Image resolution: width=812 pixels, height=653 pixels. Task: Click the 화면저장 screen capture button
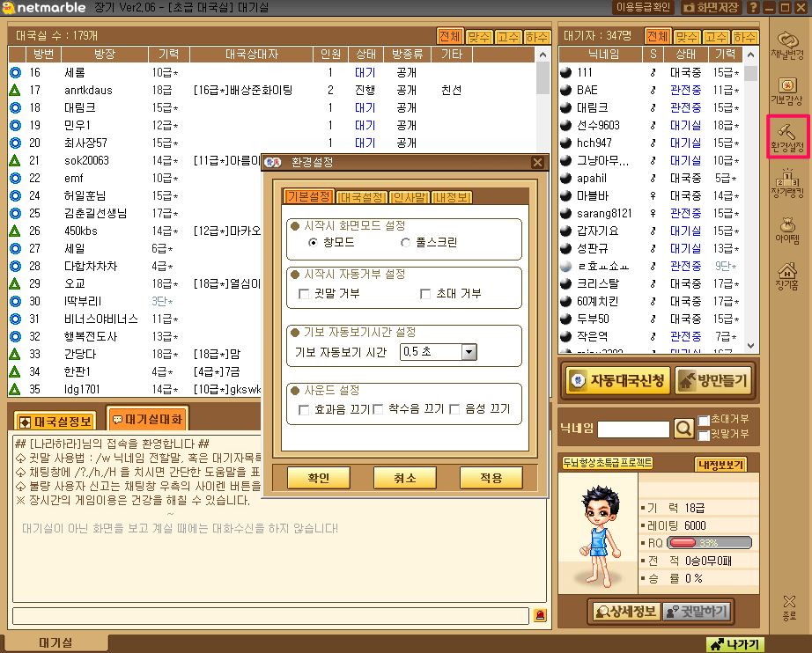tap(711, 8)
